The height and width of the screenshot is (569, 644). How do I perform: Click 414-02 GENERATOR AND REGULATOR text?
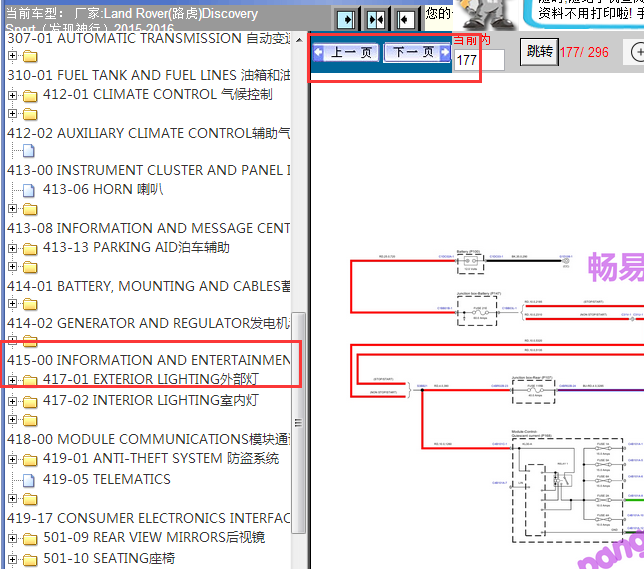pyautogui.click(x=149, y=323)
